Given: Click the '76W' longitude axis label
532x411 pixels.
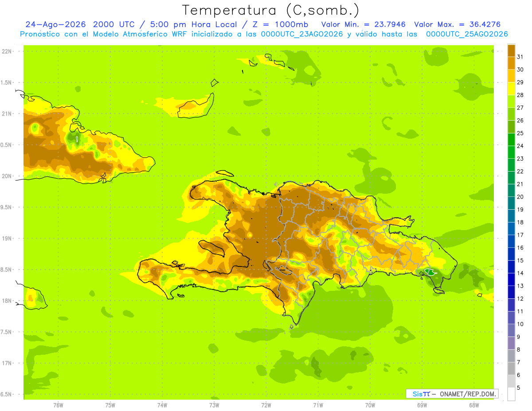Looking at the screenshot, I should (58, 405).
